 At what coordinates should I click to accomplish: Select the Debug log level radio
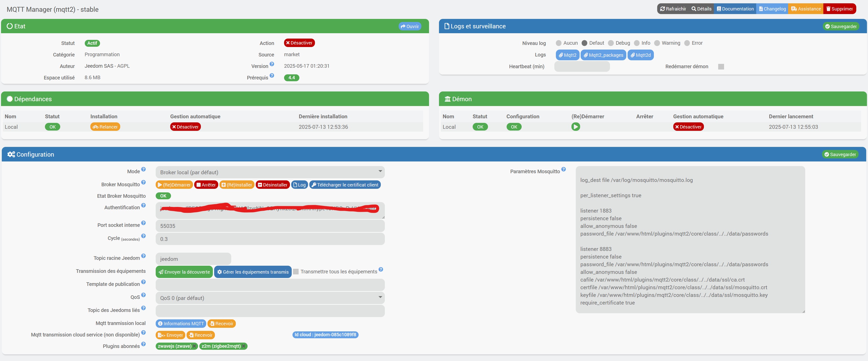pyautogui.click(x=611, y=43)
